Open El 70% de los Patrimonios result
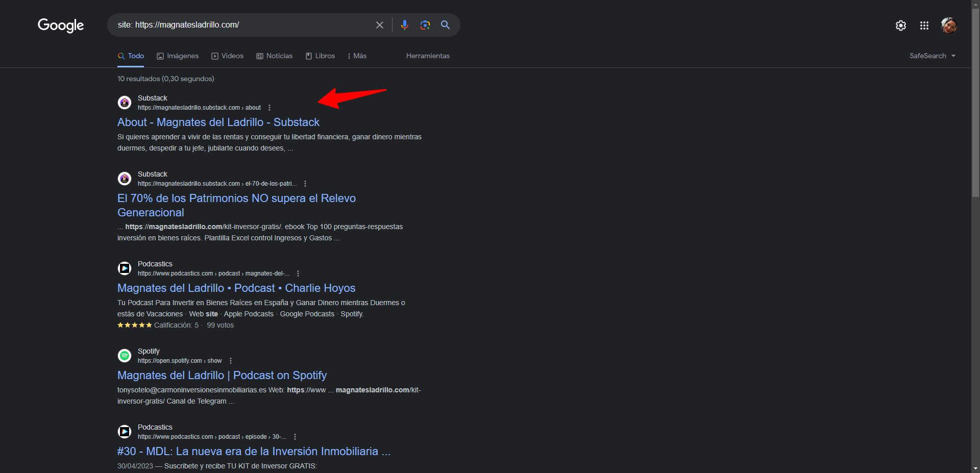Image resolution: width=980 pixels, height=473 pixels. [236, 205]
